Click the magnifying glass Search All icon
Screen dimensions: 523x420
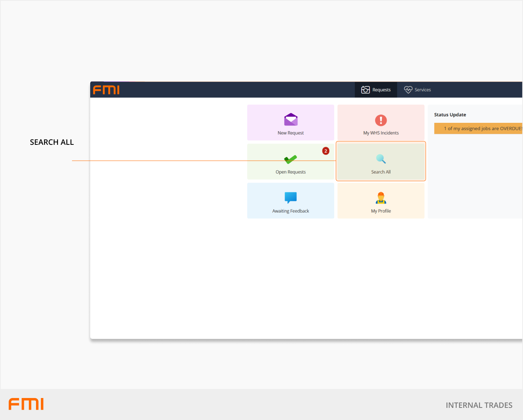[381, 159]
